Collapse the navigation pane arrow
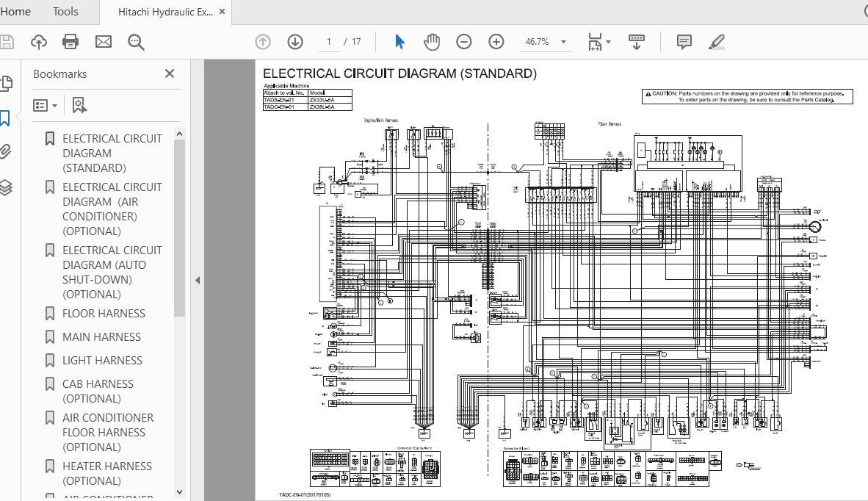The image size is (868, 501). click(x=197, y=280)
